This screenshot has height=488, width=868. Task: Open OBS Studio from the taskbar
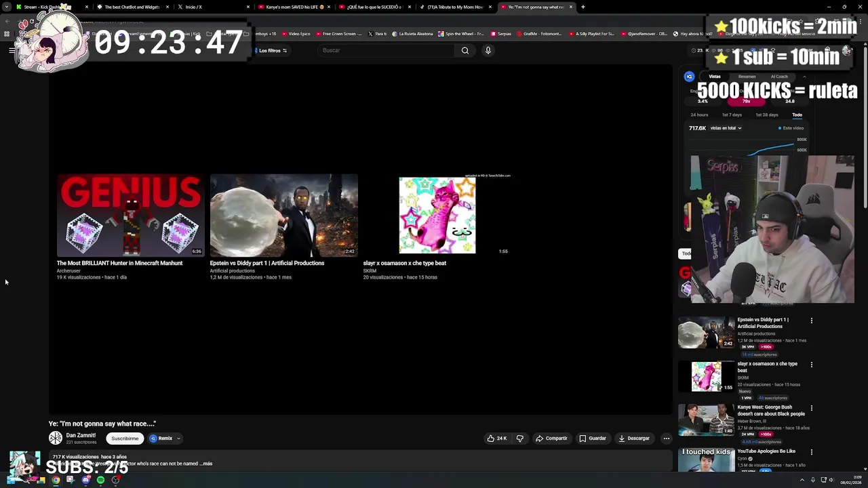click(115, 480)
